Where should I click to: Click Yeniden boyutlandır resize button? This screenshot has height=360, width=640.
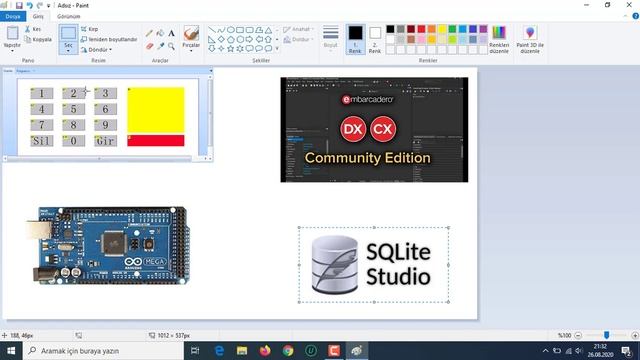[x=109, y=40]
